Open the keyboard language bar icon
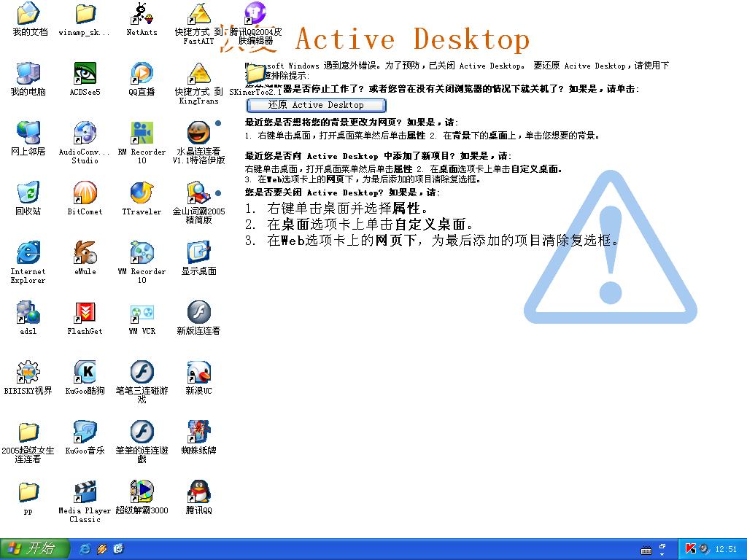This screenshot has height=560, width=747. click(646, 551)
